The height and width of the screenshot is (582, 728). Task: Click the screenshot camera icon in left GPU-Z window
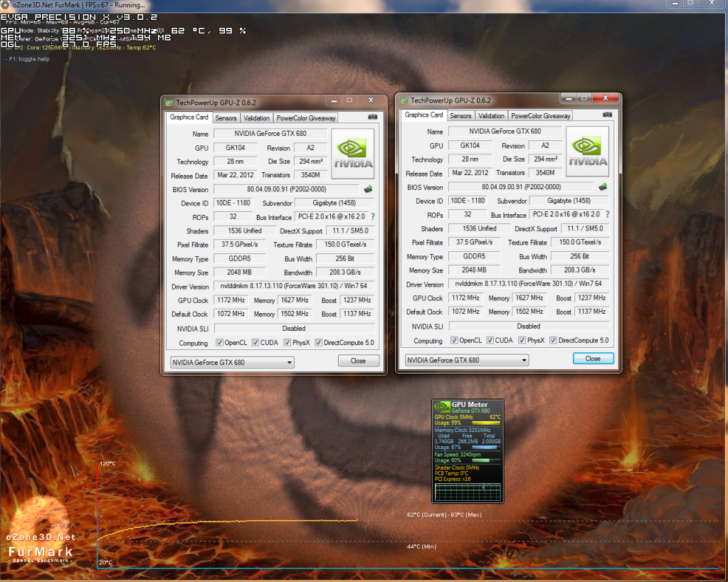372,117
